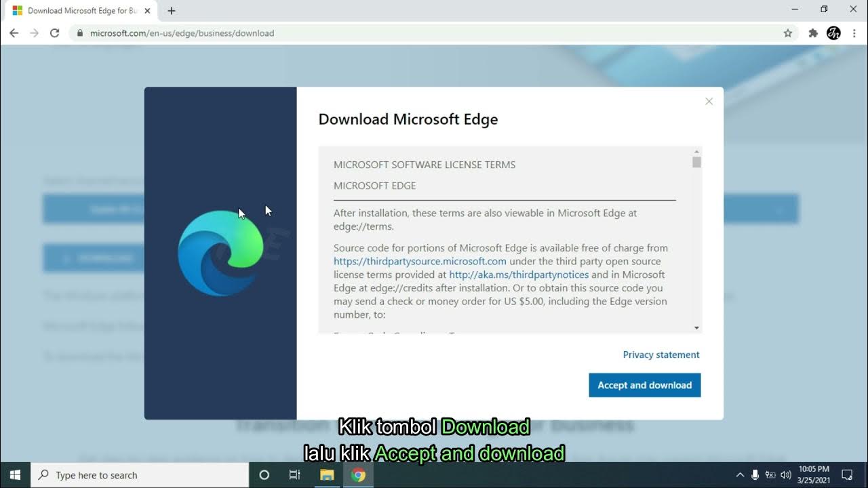Open the volume tray icon

(786, 475)
